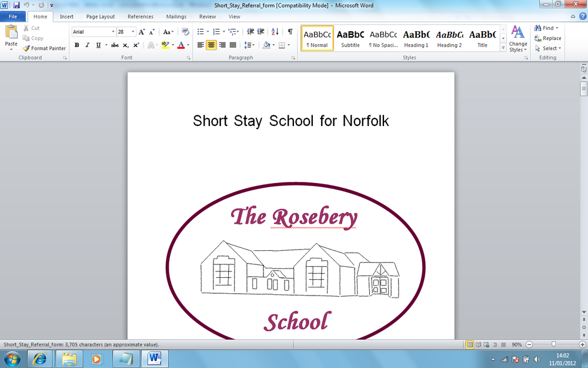Toggle center alignment button
Viewport: 588px width, 368px height.
(211, 45)
